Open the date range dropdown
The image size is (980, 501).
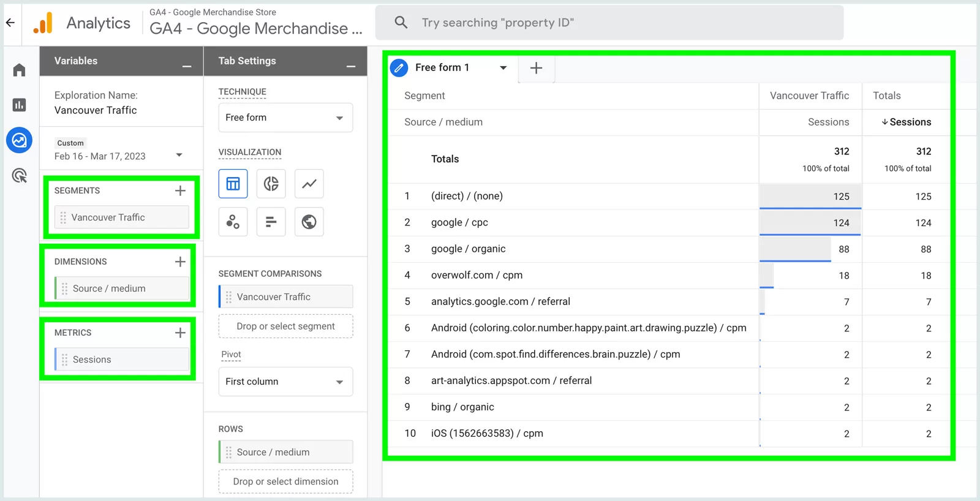(x=179, y=156)
